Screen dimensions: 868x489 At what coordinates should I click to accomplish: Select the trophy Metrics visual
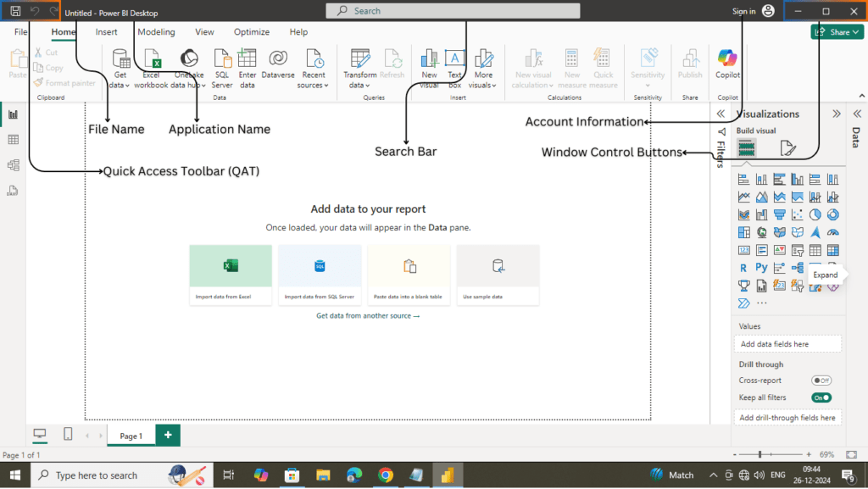[x=743, y=286]
